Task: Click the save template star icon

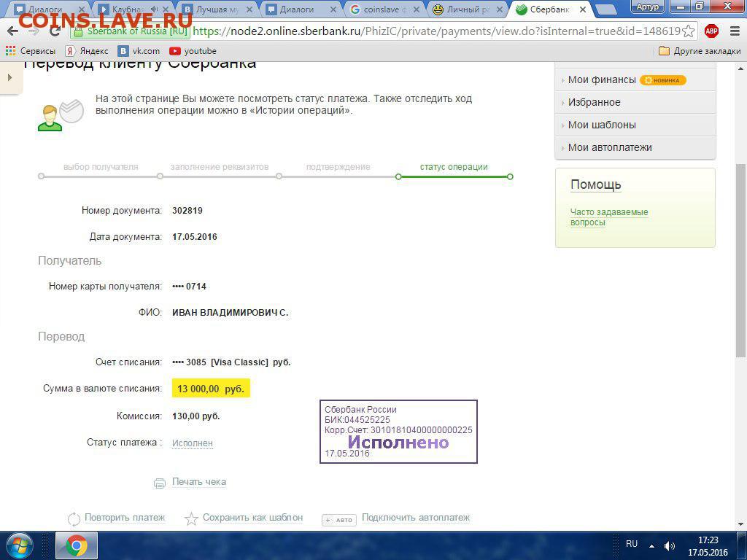Action: pos(191,518)
